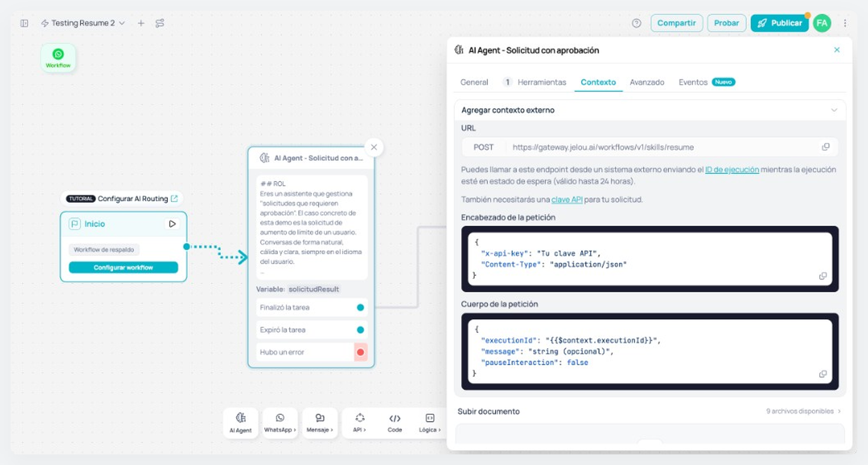Viewport: 868px width, 465px height.
Task: Add an AI Agent node from bottom toolbar
Action: pos(240,423)
